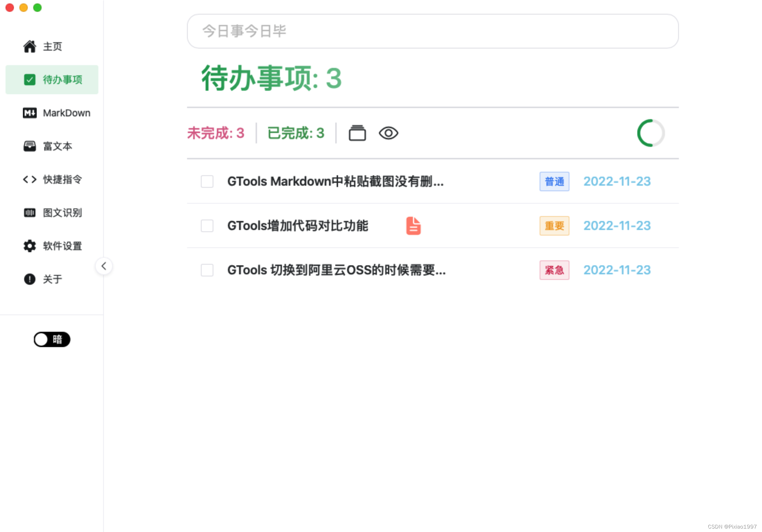Check the GTools增加代码对比功能 checkbox
Screen dimensions: 762x532
[x=207, y=226]
